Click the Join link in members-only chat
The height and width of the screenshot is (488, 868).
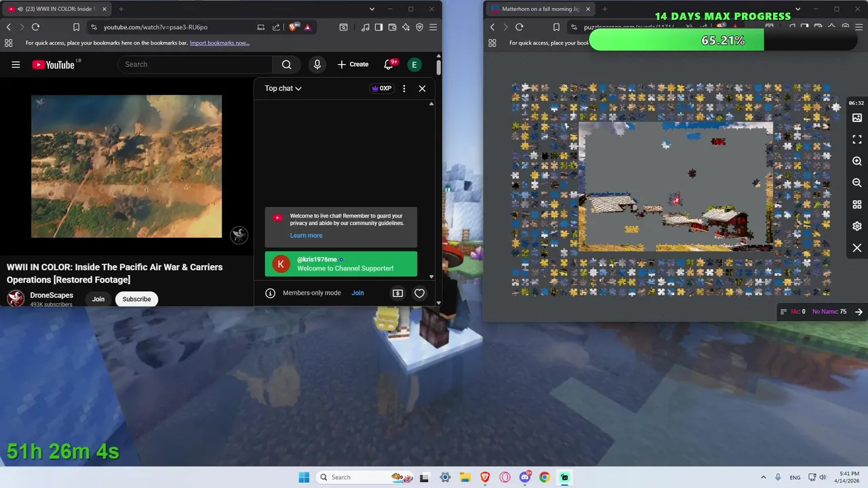point(357,293)
